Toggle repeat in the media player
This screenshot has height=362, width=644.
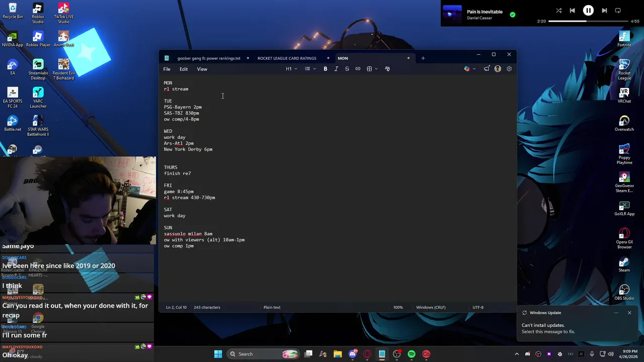pos(618,11)
